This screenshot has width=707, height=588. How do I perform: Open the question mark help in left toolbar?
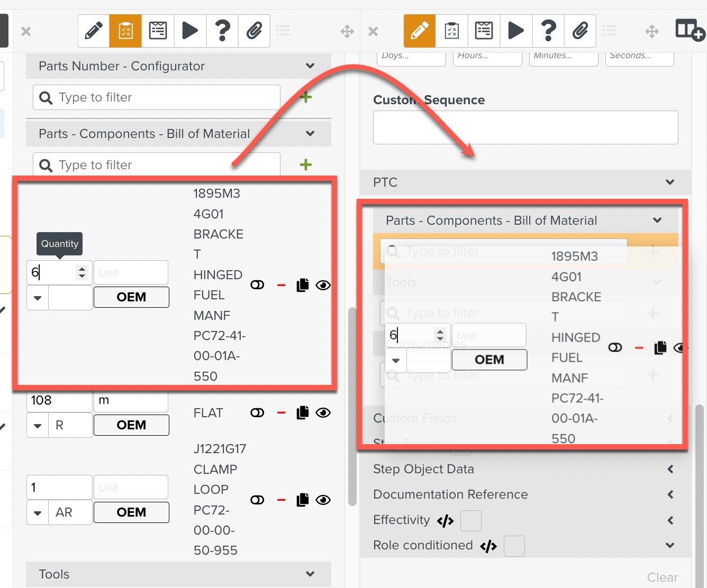[222, 31]
